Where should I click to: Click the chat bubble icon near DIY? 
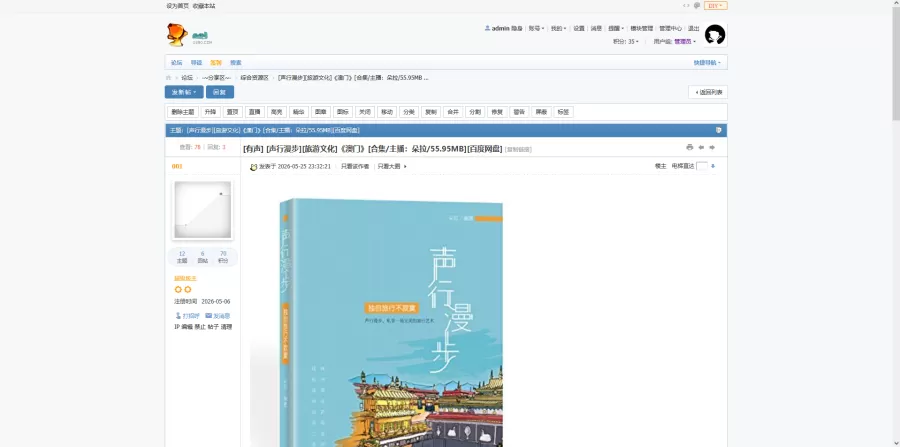pos(697,6)
